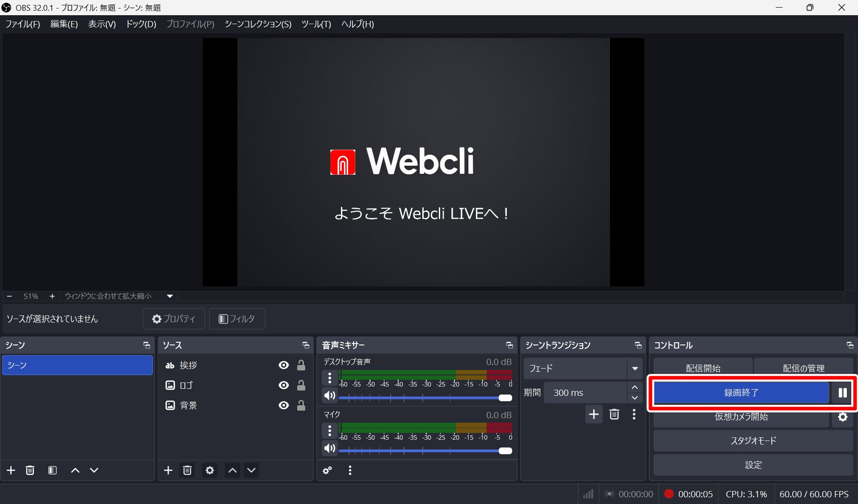This screenshot has height=504, width=858.
Task: Open scene filters icon in シーン dock
Action: tap(52, 470)
